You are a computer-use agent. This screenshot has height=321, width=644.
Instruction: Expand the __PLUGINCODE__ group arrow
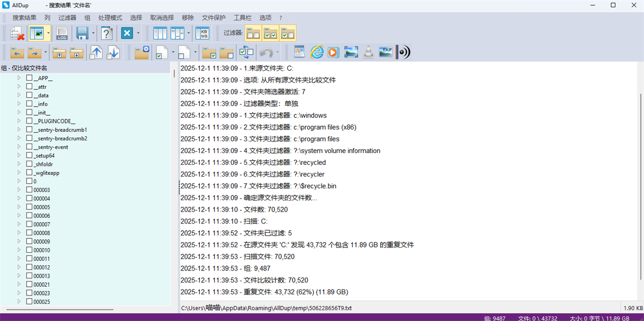point(18,120)
